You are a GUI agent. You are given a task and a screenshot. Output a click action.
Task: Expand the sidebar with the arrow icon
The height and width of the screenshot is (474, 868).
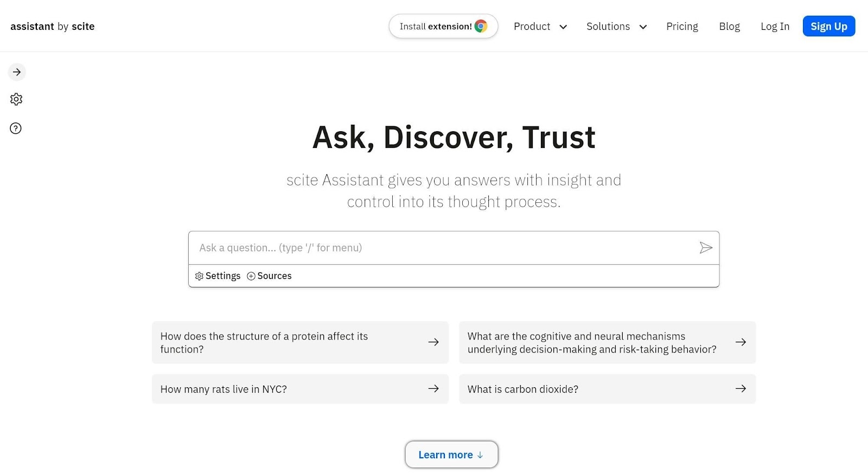point(17,72)
